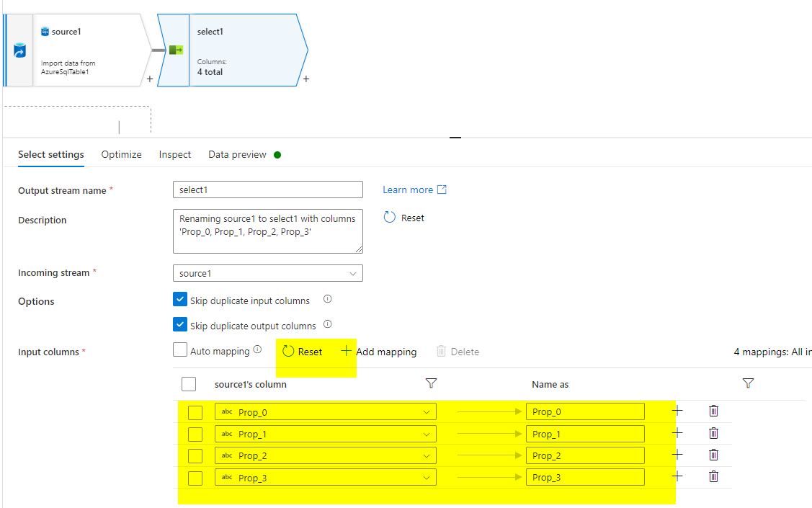Viewport: 812px width, 508px height.
Task: Open the Incoming stream dropdown
Action: (x=352, y=273)
